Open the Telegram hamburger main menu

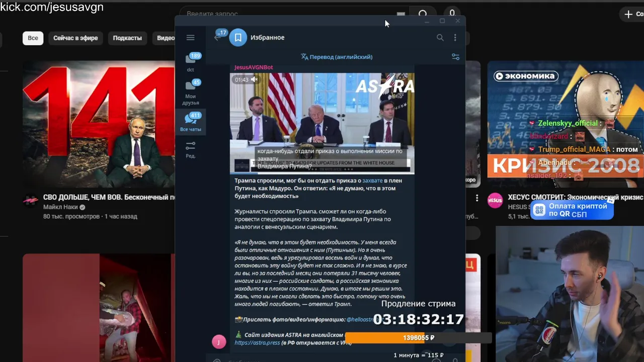tap(190, 38)
